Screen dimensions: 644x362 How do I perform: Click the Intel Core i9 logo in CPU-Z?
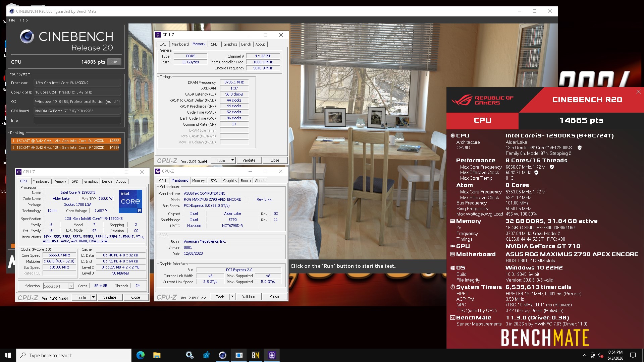tap(130, 201)
